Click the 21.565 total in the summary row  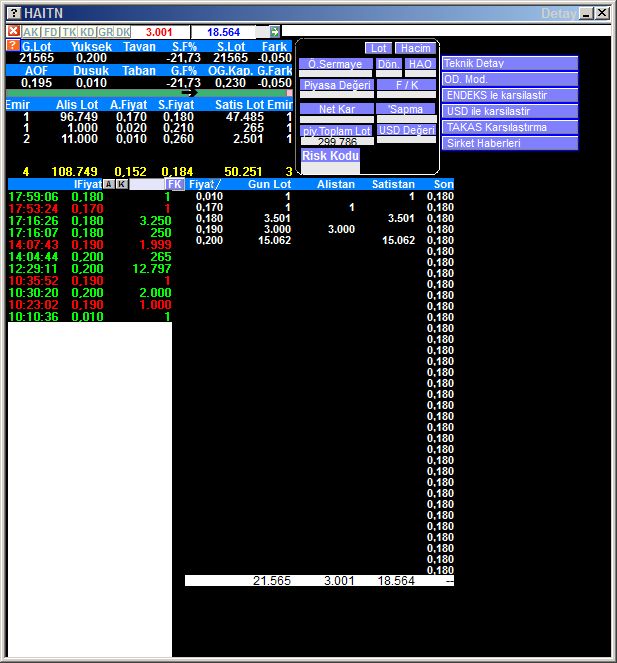coord(272,581)
